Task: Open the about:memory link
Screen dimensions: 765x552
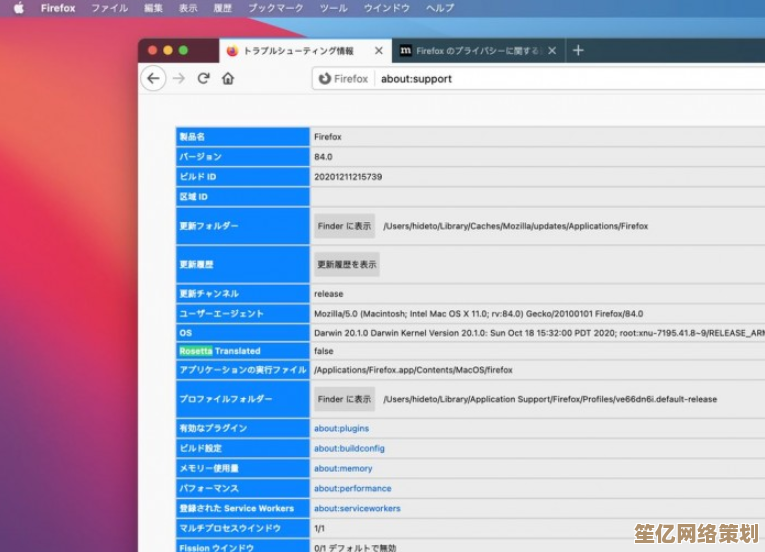Action: click(343, 468)
